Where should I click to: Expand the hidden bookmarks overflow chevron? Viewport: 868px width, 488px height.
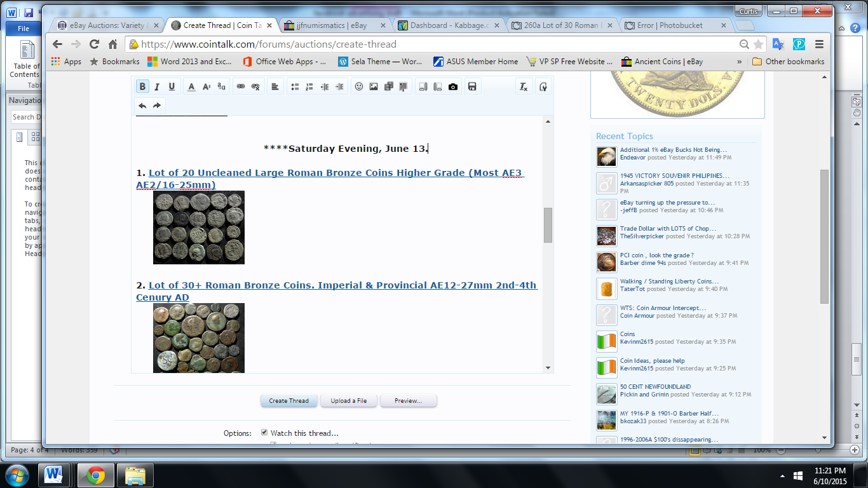click(739, 62)
